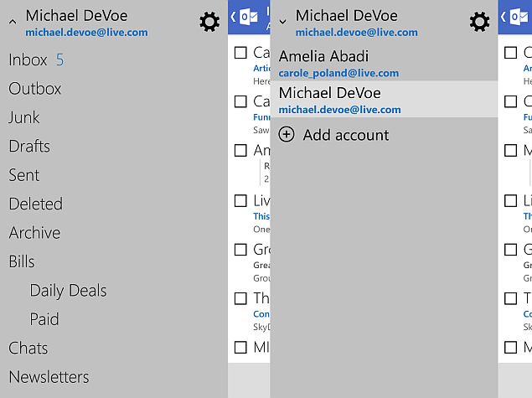Image resolution: width=532 pixels, height=398 pixels.
Task: Click the plus icon beside Add account
Action: coord(287,135)
